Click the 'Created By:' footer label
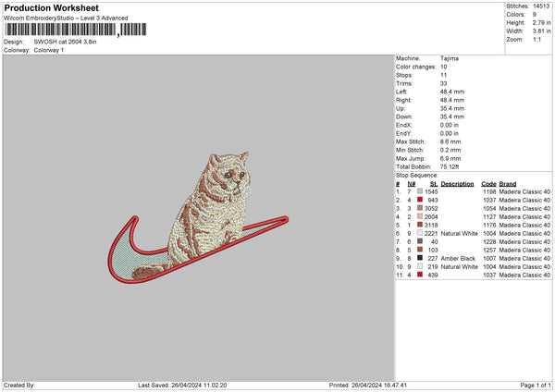Image resolution: width=555 pixels, height=392 pixels. click(19, 386)
